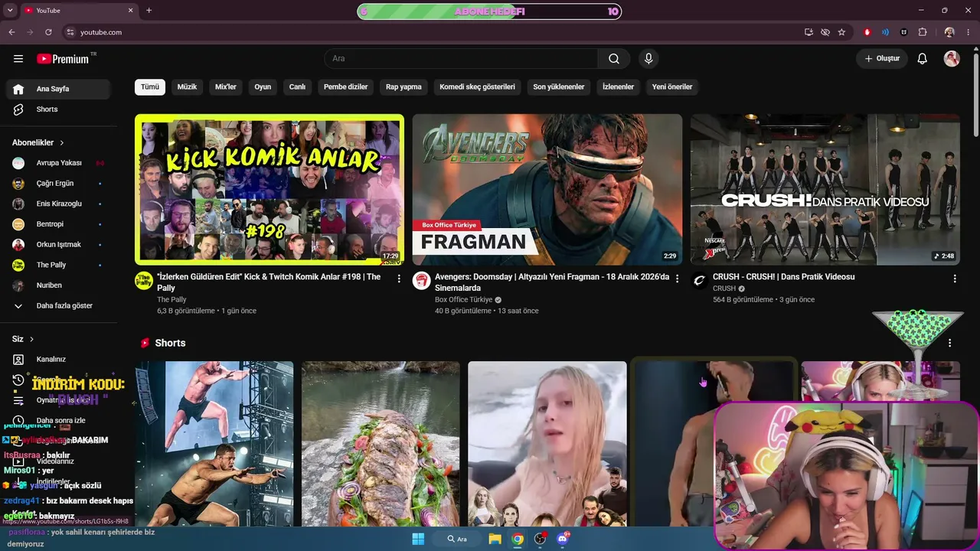The width and height of the screenshot is (980, 551).
Task: Open the Avrupa Yakası channel
Action: (58, 163)
